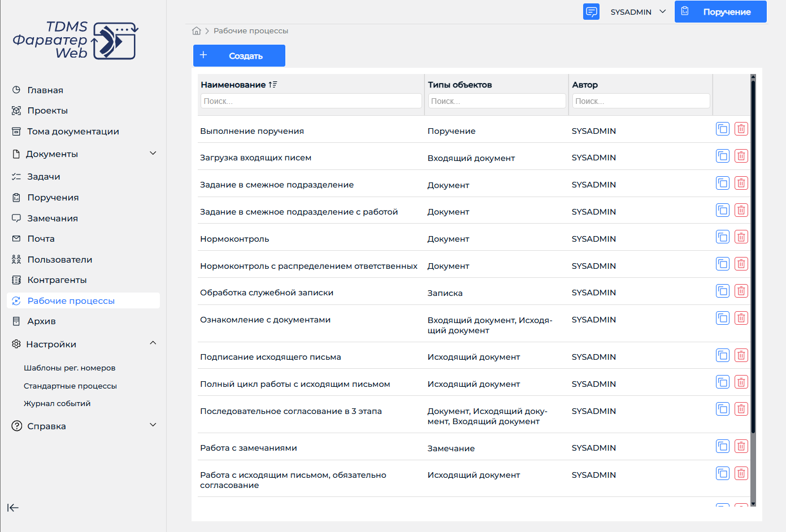
Task: Copy the Загрузка входящих писем workflow
Action: tap(723, 156)
